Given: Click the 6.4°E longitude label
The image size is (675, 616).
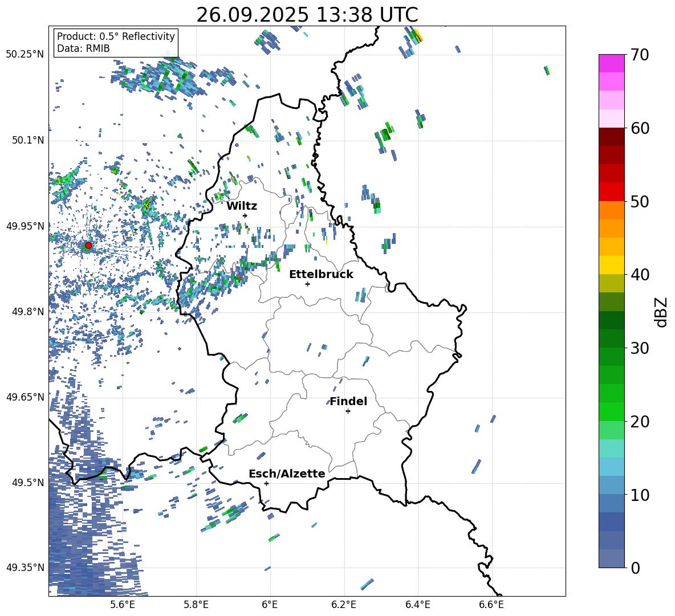Looking at the screenshot, I should coord(417,605).
